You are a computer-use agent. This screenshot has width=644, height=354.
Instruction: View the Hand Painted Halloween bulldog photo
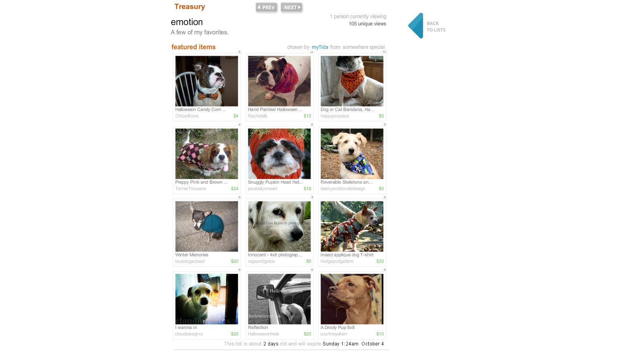click(279, 81)
